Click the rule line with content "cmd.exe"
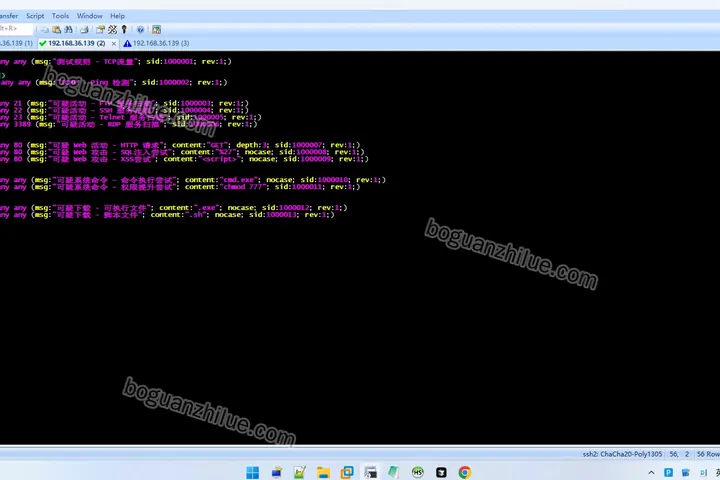720x480 pixels. 193,180
